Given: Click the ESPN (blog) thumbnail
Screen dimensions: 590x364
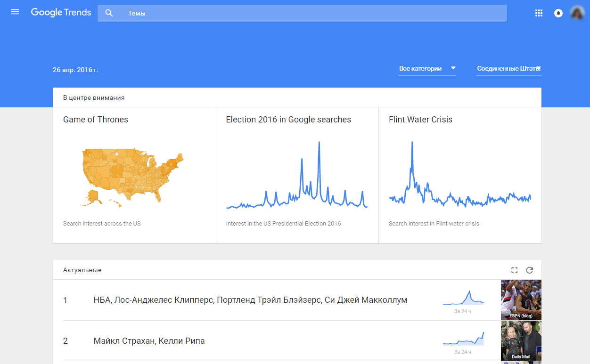Looking at the screenshot, I should (x=521, y=300).
